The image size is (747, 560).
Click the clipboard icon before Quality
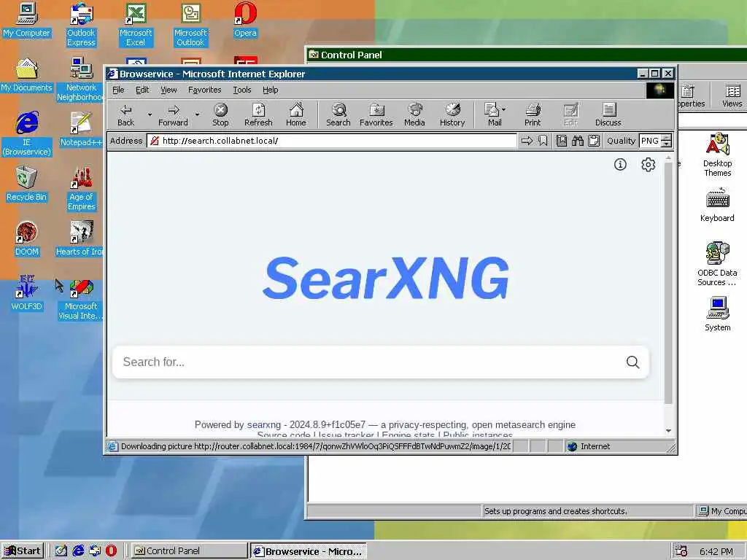point(594,141)
